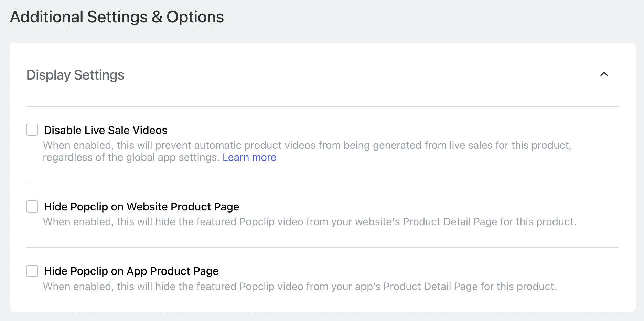Image resolution: width=644 pixels, height=321 pixels.
Task: Click divider between Live Sale and Website options
Action: coord(322,183)
